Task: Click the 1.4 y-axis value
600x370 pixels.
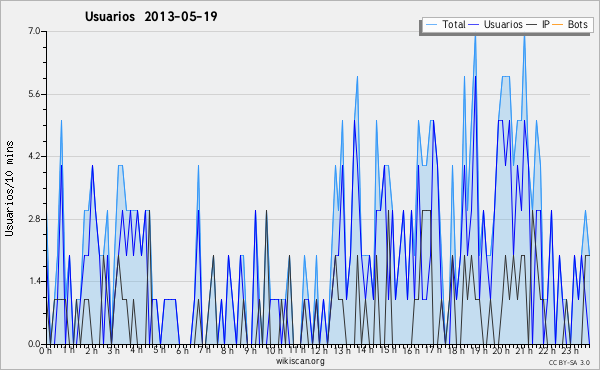Action: point(34,281)
